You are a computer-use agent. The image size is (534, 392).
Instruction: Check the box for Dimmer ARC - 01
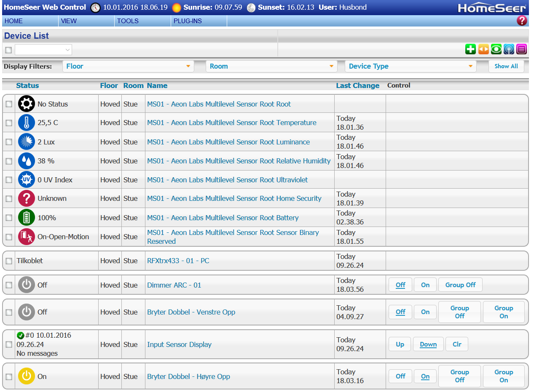click(x=9, y=285)
